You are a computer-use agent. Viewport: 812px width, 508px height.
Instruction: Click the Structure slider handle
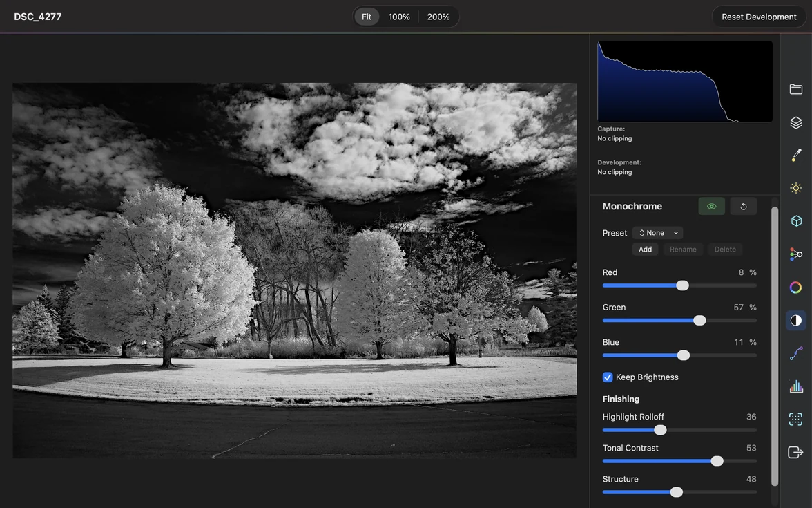(x=677, y=492)
